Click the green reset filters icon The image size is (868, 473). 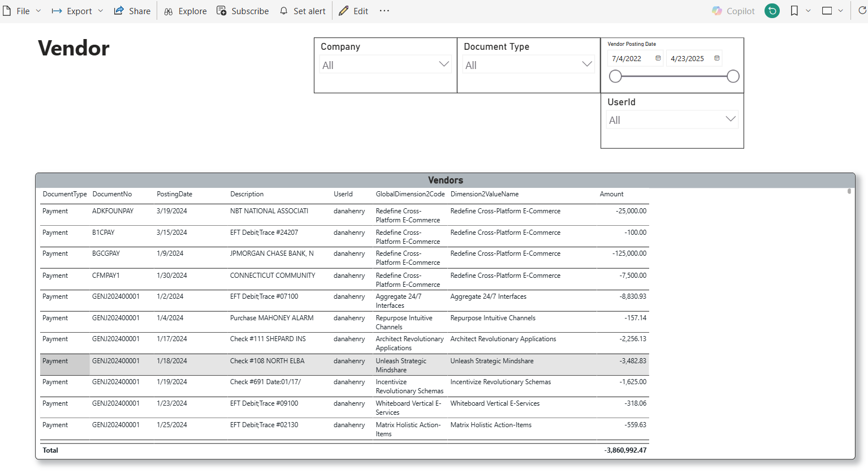pos(772,11)
